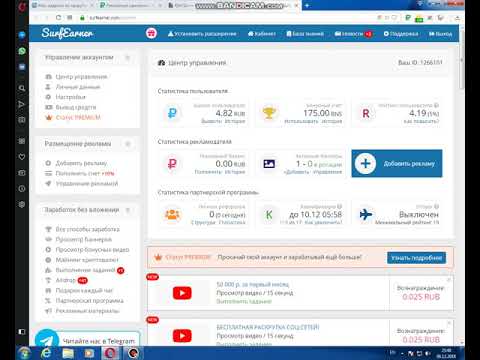Screen dimensions: 480x360
Task: Open Просмотр баннеров in the sidebar
Action: (83, 239)
